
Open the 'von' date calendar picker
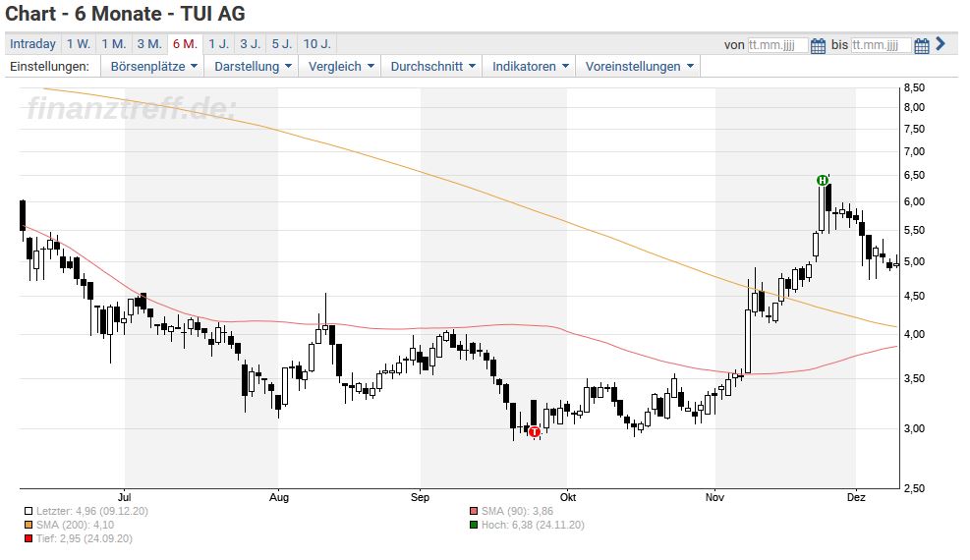pos(818,46)
